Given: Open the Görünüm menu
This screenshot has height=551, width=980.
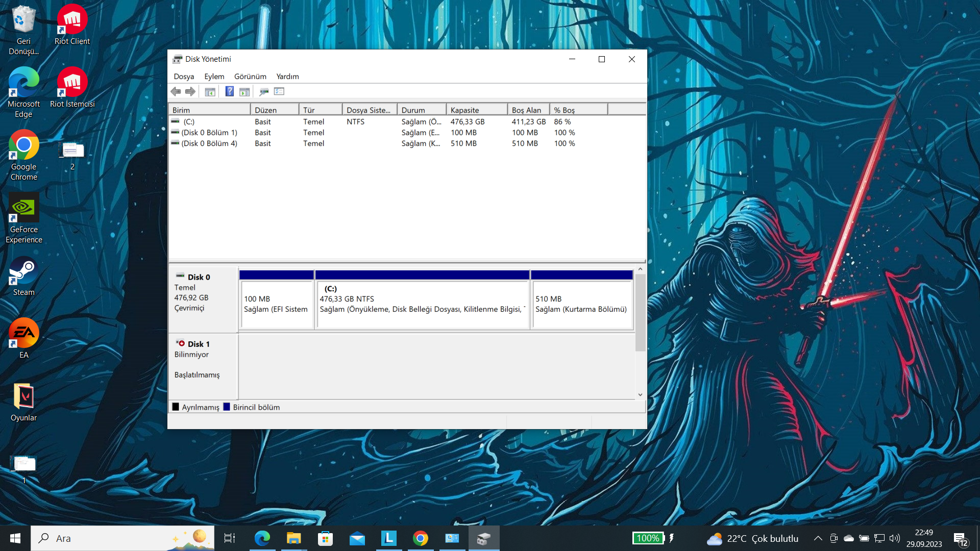Looking at the screenshot, I should (250, 77).
